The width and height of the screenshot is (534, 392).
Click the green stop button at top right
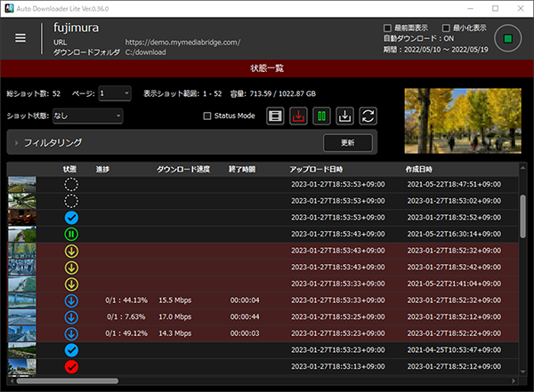507,39
